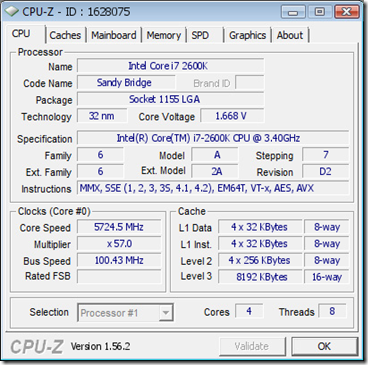Open the Processor #1 selection dropdown
The image size is (368, 365).
point(125,313)
